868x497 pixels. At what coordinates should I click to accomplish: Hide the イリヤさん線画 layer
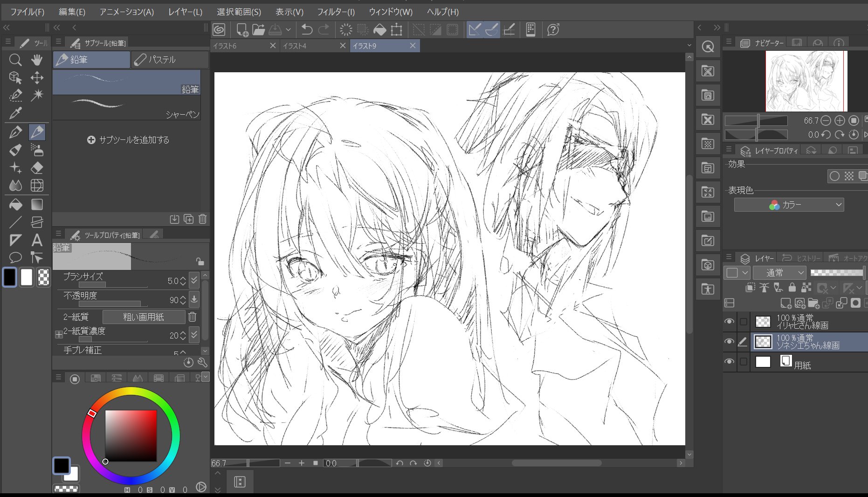729,321
